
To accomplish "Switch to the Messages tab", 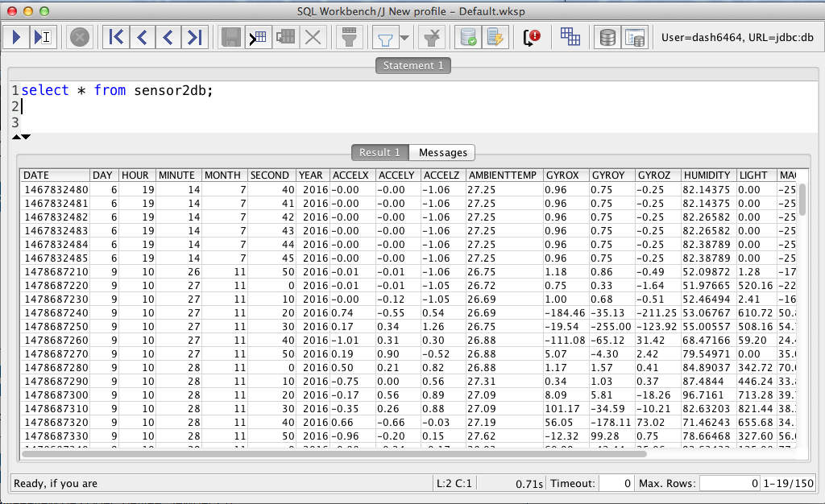I will pos(442,152).
